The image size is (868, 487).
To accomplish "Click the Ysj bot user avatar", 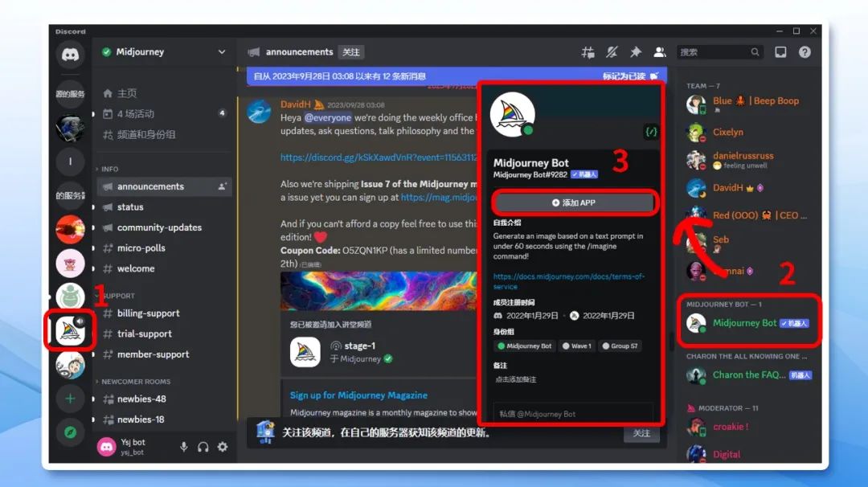I will [106, 447].
